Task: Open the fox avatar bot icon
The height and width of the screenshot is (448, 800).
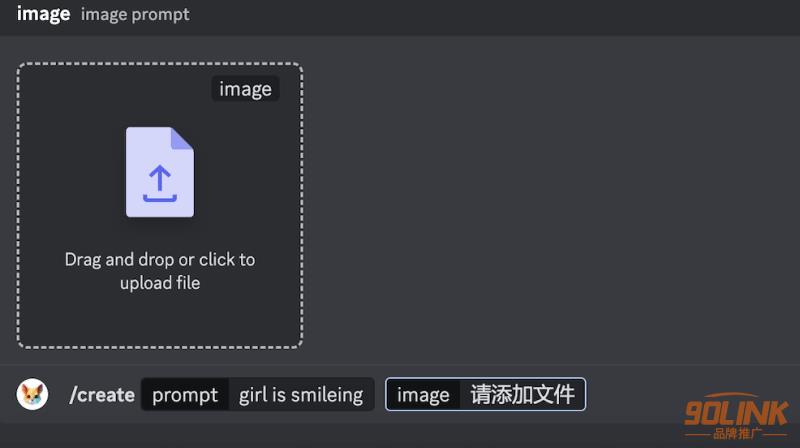Action: pos(32,394)
